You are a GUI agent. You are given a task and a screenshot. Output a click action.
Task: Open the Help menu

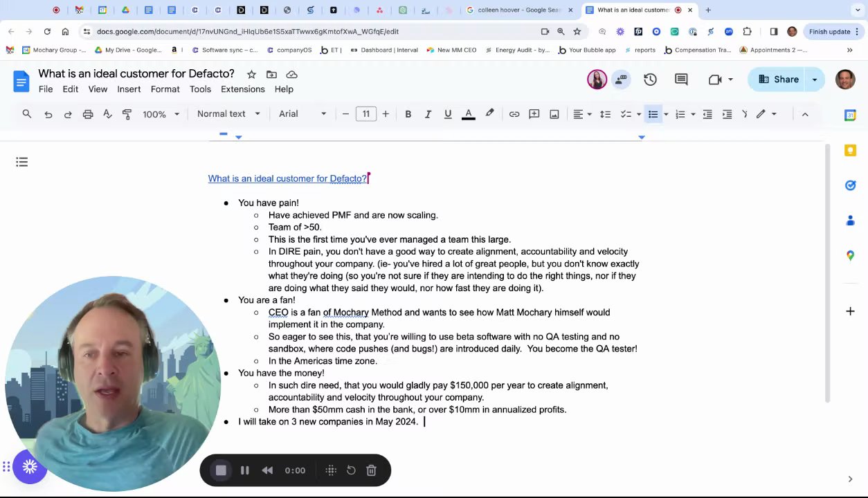[284, 89]
